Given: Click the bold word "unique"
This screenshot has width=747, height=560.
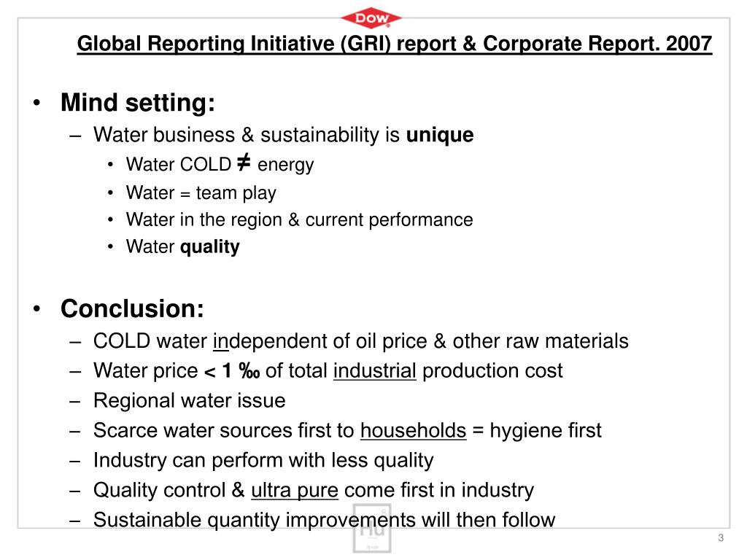Looking at the screenshot, I should pos(440,135).
